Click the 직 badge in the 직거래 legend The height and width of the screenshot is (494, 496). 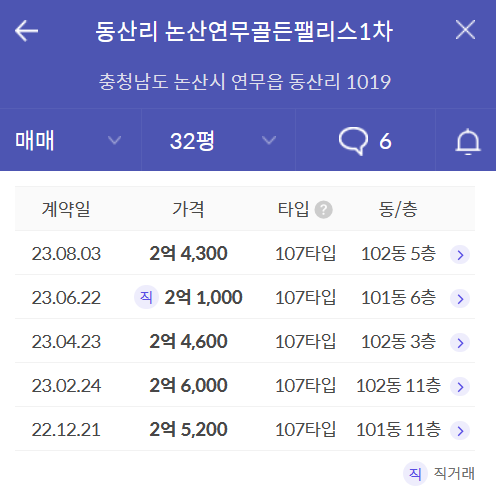(x=415, y=473)
